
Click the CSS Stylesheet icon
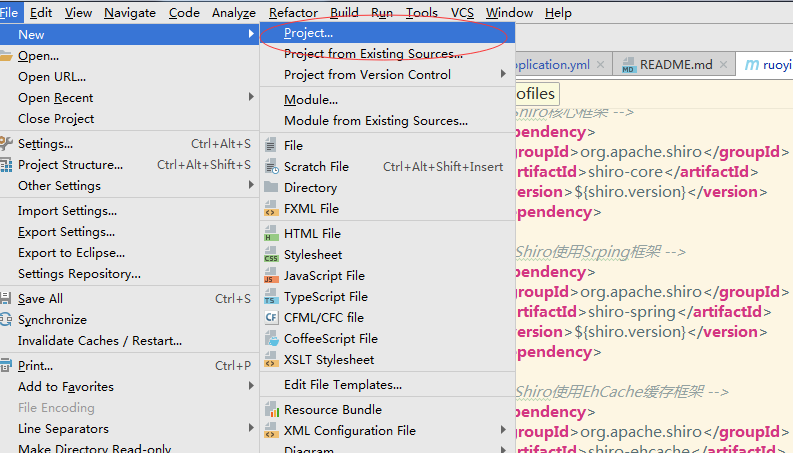(x=271, y=254)
